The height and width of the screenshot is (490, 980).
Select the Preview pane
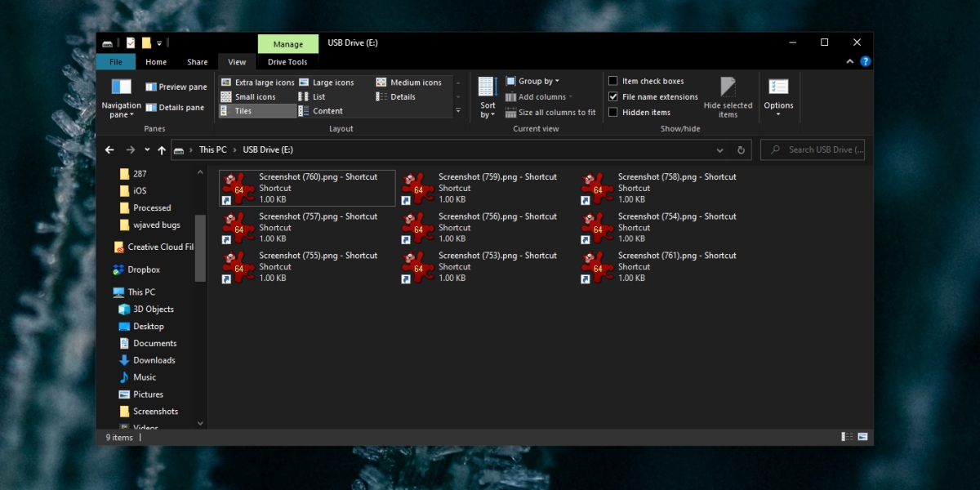(x=176, y=86)
